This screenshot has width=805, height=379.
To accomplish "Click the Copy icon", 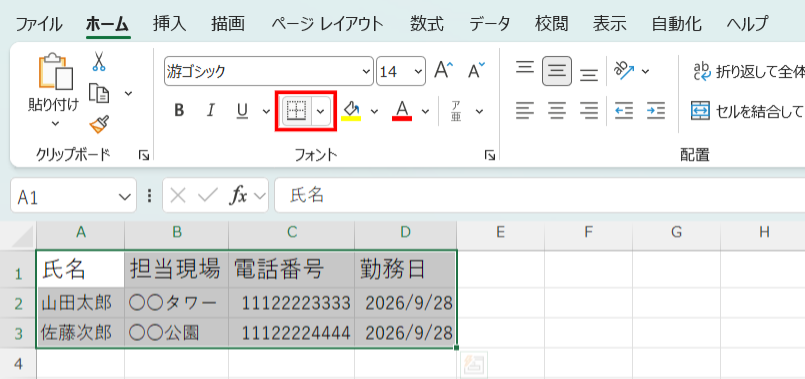I will [99, 93].
